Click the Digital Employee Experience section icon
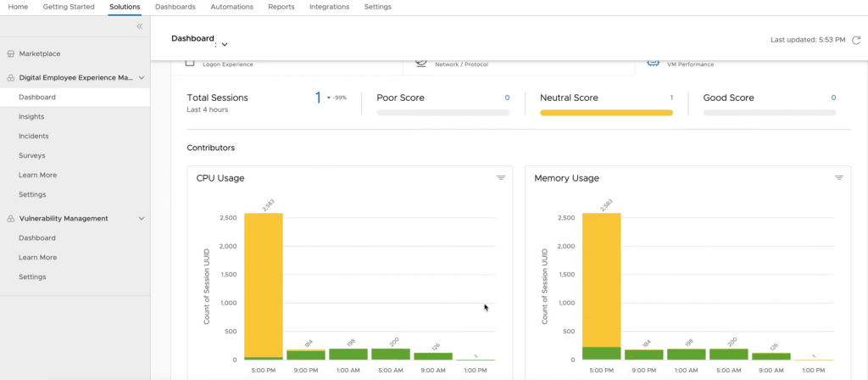 pyautogui.click(x=11, y=77)
